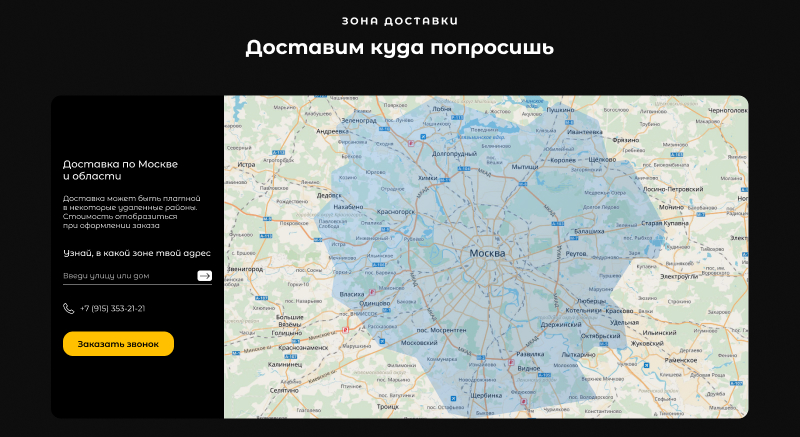Click 'Лобня' label on the map

pyautogui.click(x=442, y=109)
